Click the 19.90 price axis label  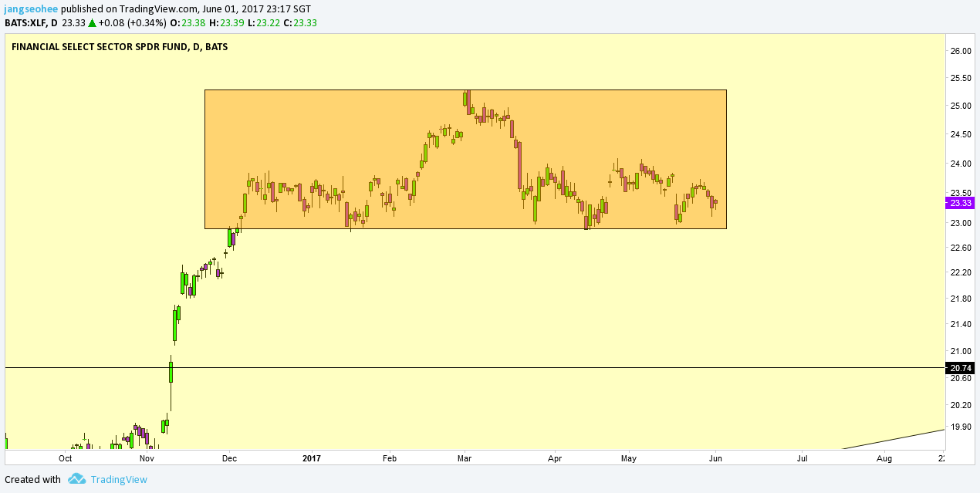coord(961,427)
